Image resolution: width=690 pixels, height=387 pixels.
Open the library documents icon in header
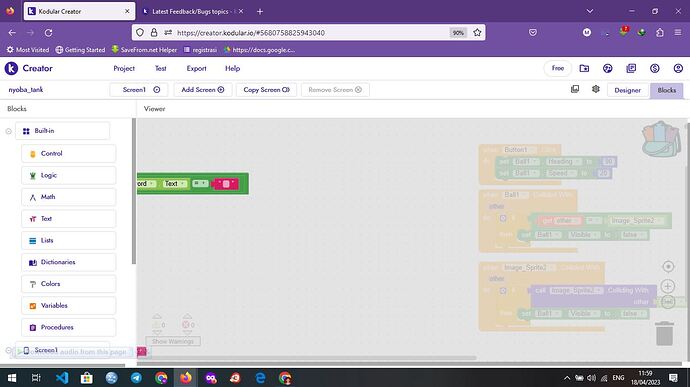tap(631, 68)
